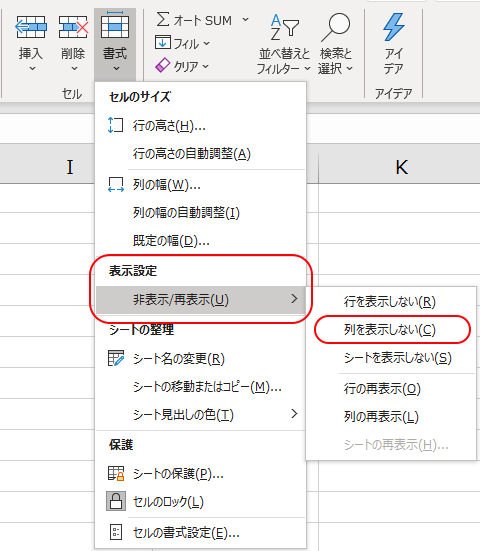Image resolution: width=480 pixels, height=551 pixels.
Task: Select 既定の幅(D)... menu item
Action: tap(201, 241)
